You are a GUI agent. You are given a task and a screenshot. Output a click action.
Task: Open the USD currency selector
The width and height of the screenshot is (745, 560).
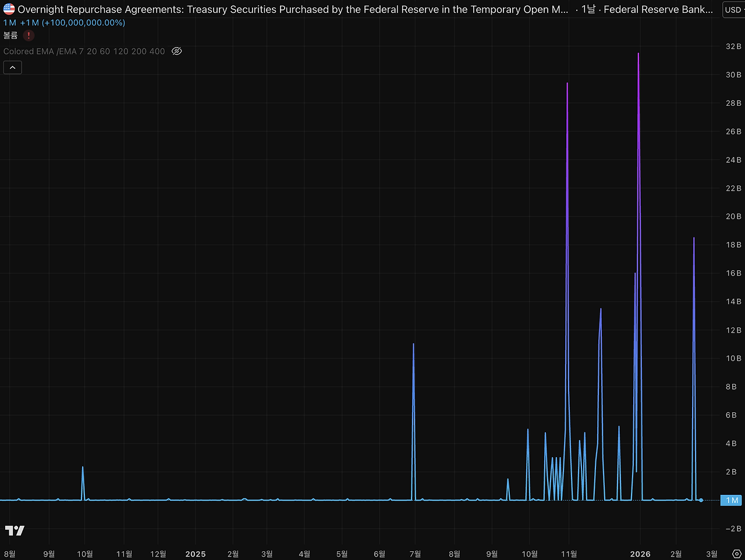coord(733,9)
